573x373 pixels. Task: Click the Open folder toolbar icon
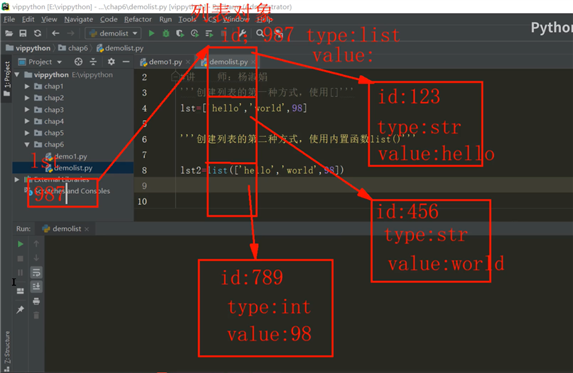pyautogui.click(x=9, y=34)
